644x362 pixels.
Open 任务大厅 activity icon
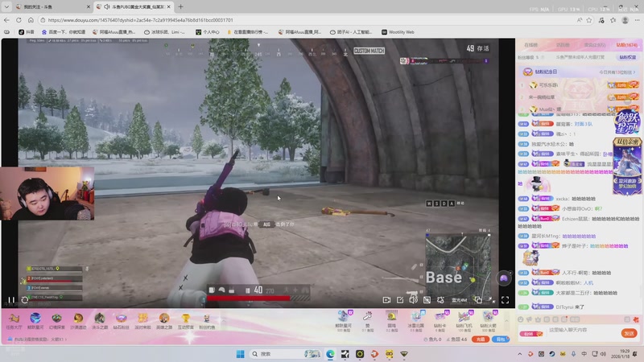pyautogui.click(x=14, y=321)
